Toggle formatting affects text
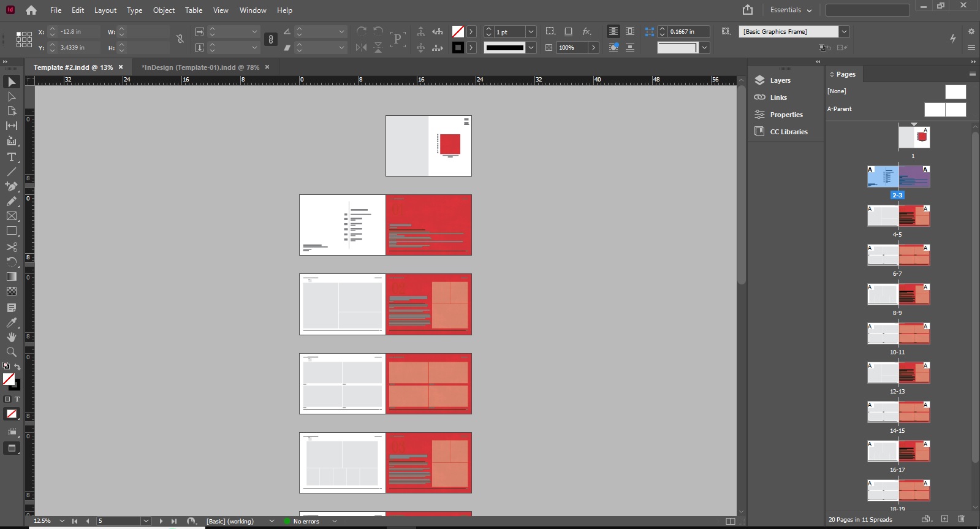 pos(17,399)
